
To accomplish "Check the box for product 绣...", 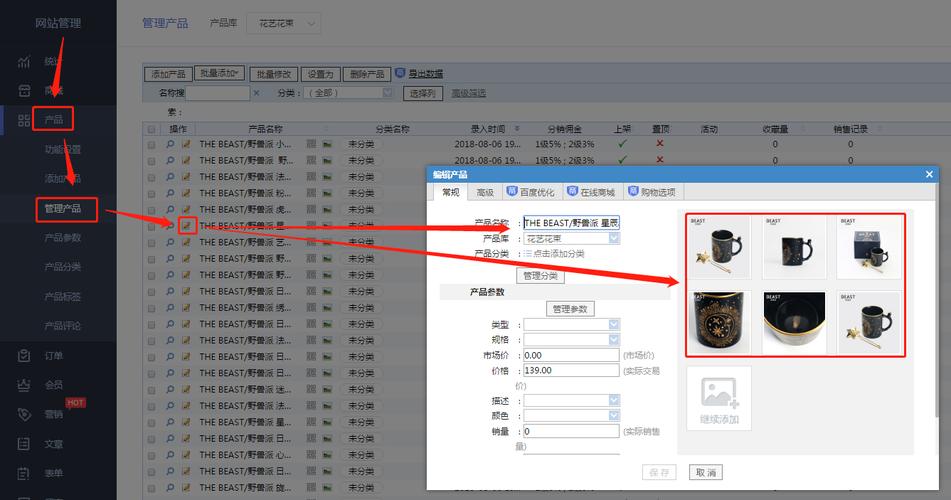I will [151, 309].
